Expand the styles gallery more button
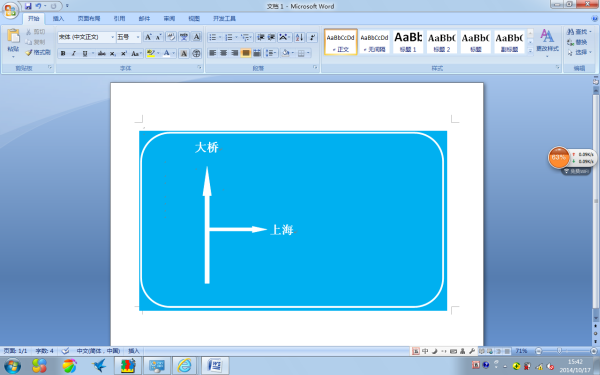The image size is (600, 375). pyautogui.click(x=530, y=50)
